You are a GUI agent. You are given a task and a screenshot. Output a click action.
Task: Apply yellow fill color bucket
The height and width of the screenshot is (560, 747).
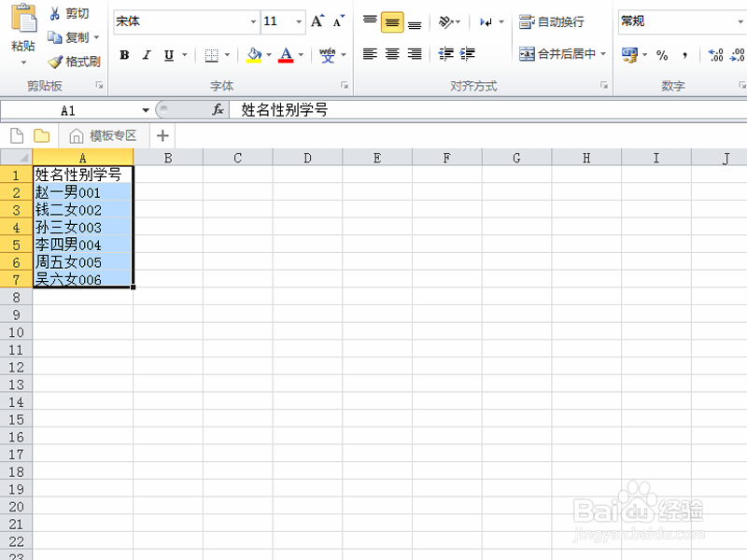(x=254, y=55)
